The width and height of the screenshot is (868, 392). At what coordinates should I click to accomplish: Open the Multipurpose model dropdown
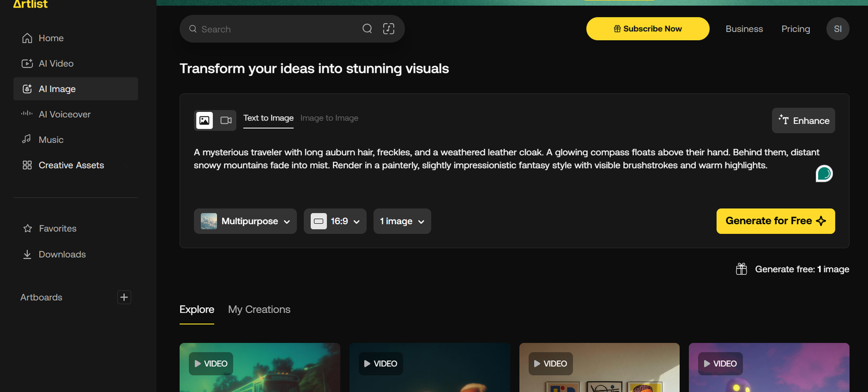coord(245,221)
